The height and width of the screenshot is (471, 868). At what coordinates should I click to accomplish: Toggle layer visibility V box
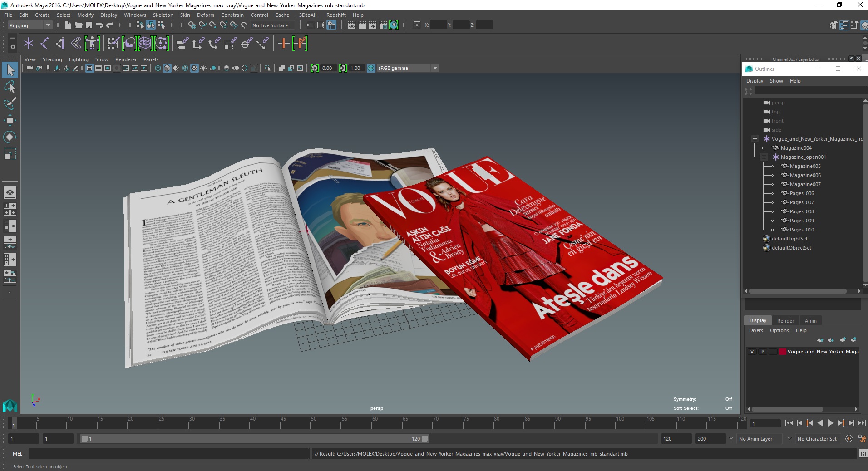[x=752, y=352]
